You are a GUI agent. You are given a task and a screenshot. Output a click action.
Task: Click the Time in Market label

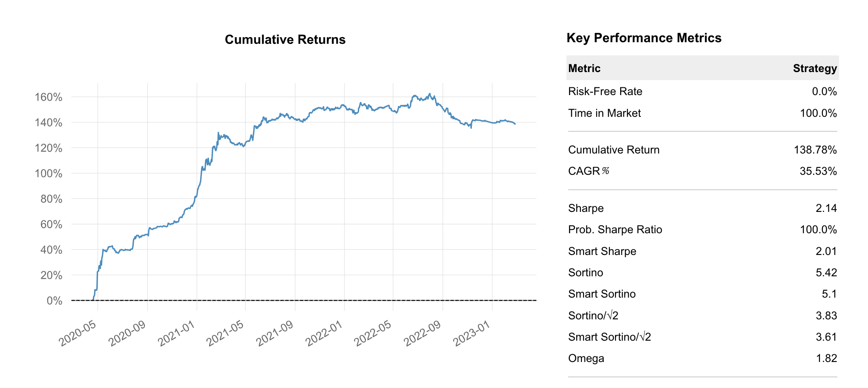pos(604,113)
